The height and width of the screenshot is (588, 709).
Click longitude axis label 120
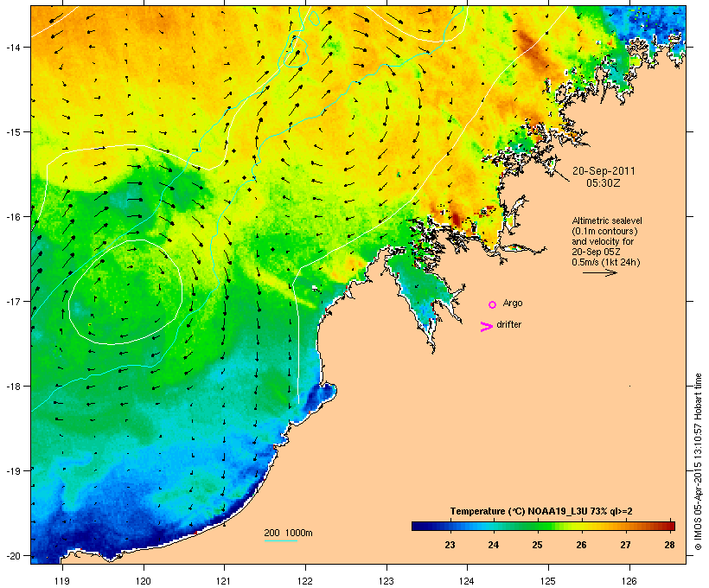point(144,581)
